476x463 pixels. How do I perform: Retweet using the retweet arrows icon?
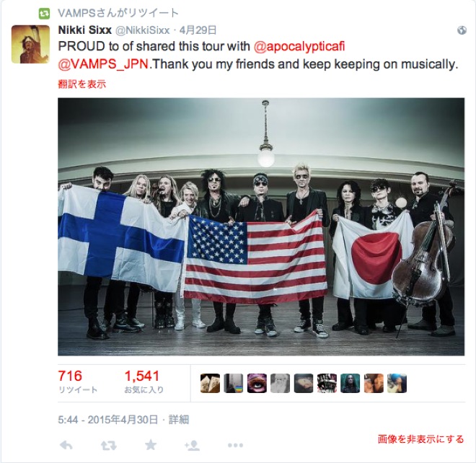tap(108, 446)
